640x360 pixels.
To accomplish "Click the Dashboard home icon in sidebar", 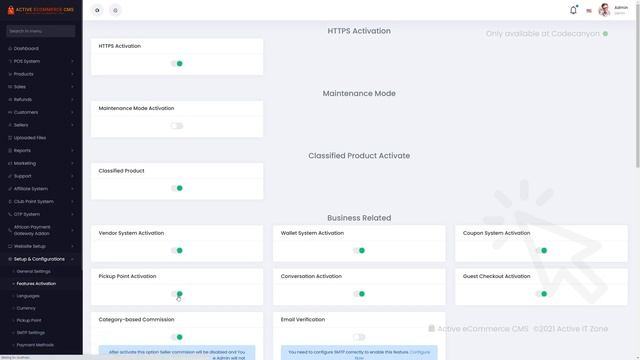I will coord(10,49).
